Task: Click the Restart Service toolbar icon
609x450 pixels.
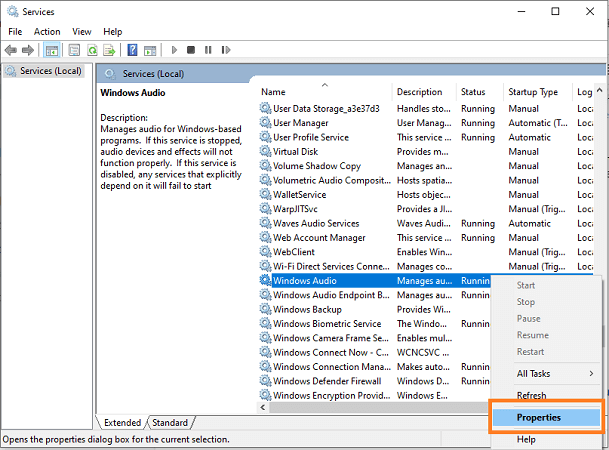Action: point(226,50)
